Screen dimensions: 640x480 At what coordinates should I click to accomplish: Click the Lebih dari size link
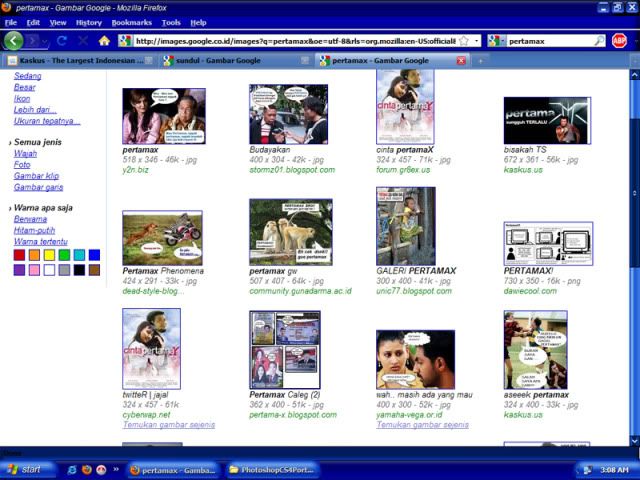pos(35,110)
